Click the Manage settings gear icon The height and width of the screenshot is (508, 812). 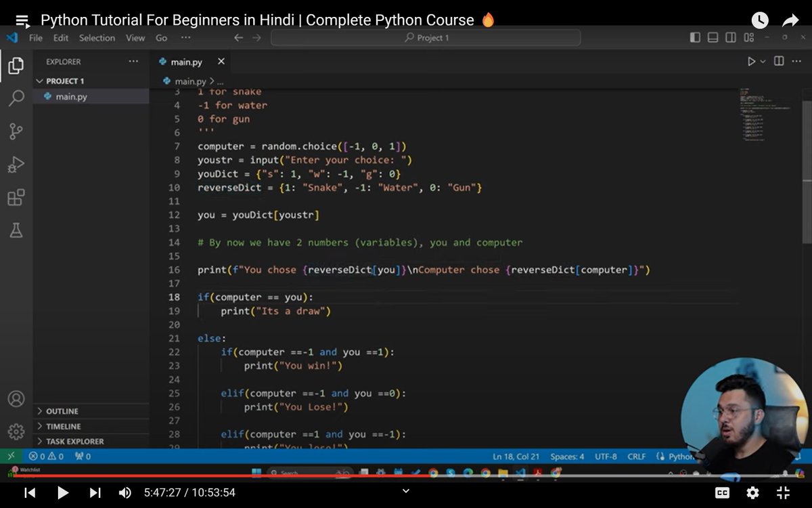16,431
